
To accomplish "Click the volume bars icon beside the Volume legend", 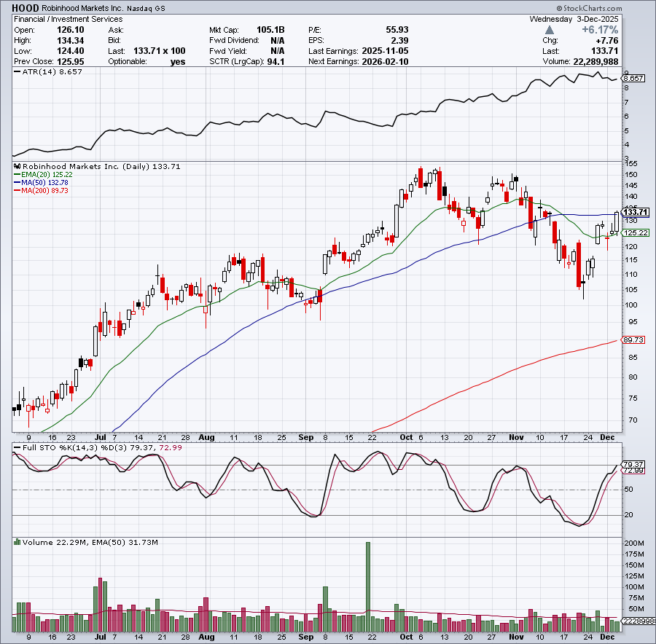I will click(x=17, y=542).
